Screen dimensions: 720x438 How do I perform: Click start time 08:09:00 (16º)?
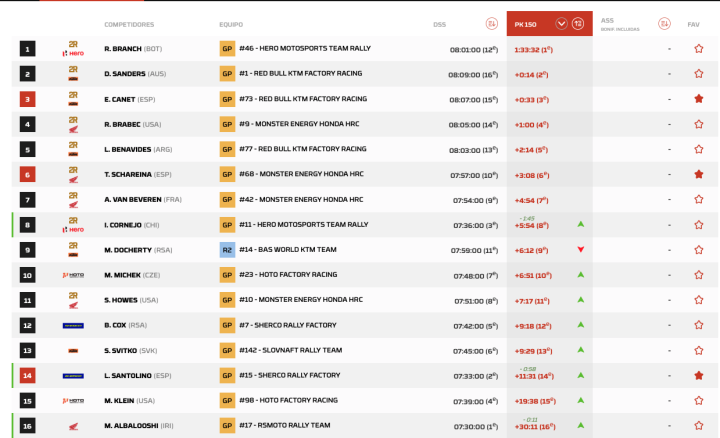[x=473, y=74]
